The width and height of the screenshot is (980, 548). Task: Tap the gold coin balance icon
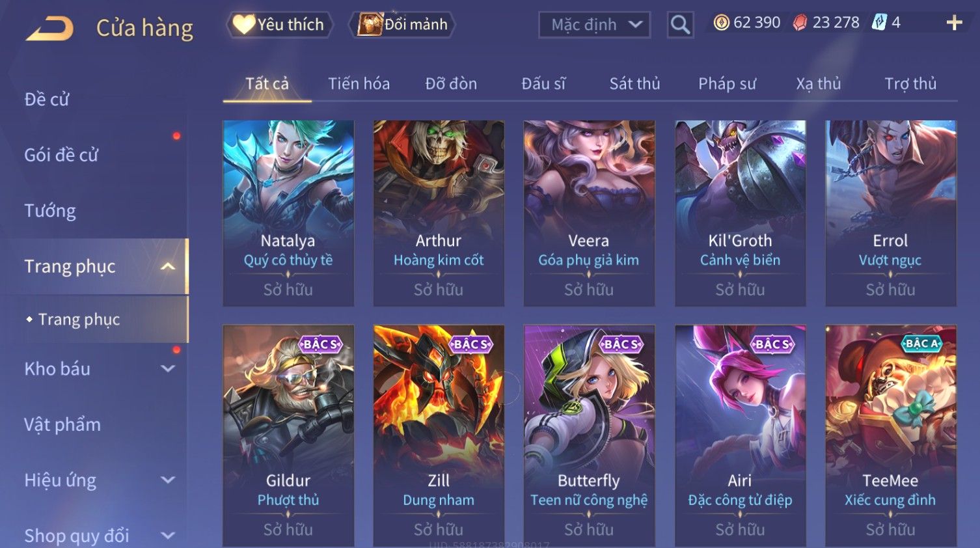coord(721,23)
